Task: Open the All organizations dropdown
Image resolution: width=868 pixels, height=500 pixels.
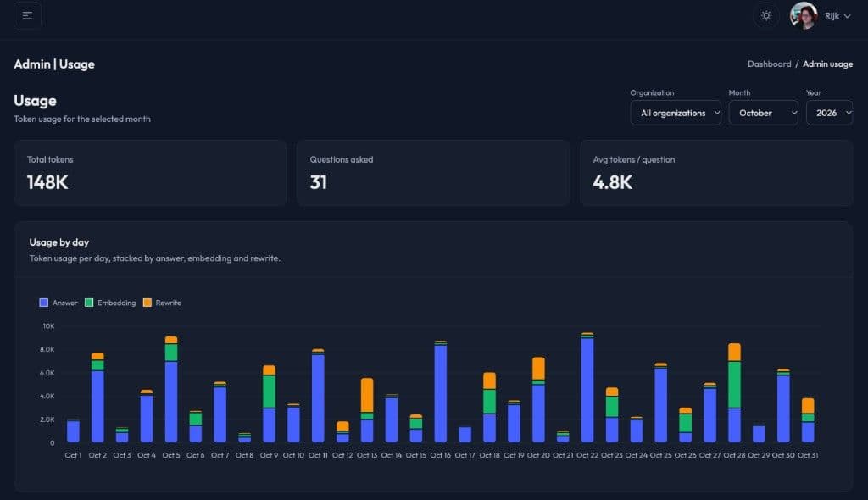Action: click(x=676, y=113)
